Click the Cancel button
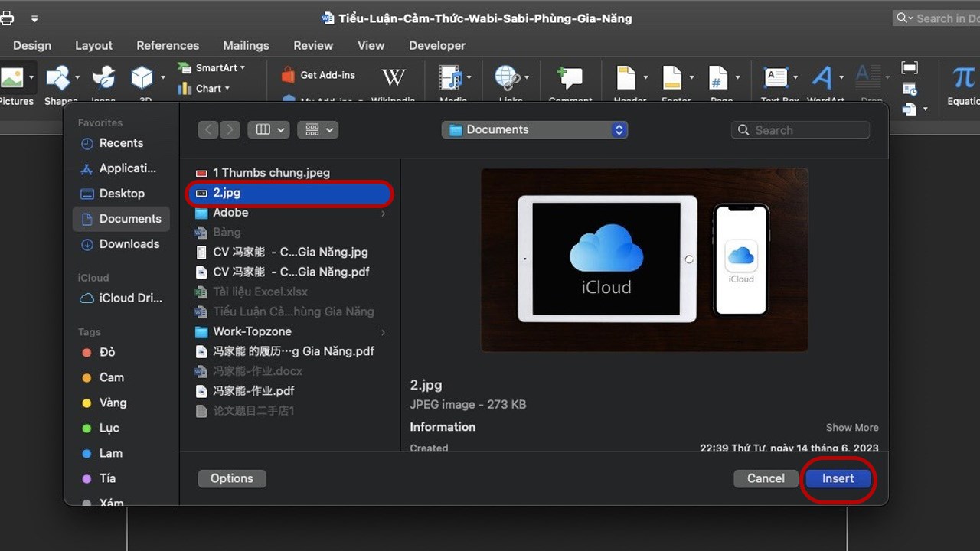Viewport: 980px width, 551px height. point(766,478)
